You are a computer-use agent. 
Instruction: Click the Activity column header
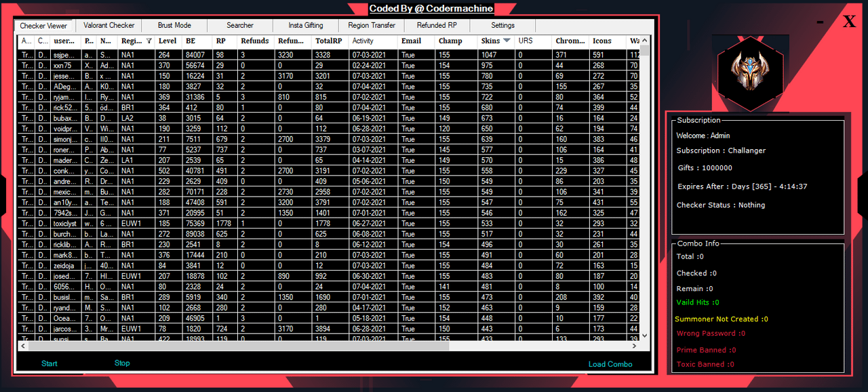point(374,41)
